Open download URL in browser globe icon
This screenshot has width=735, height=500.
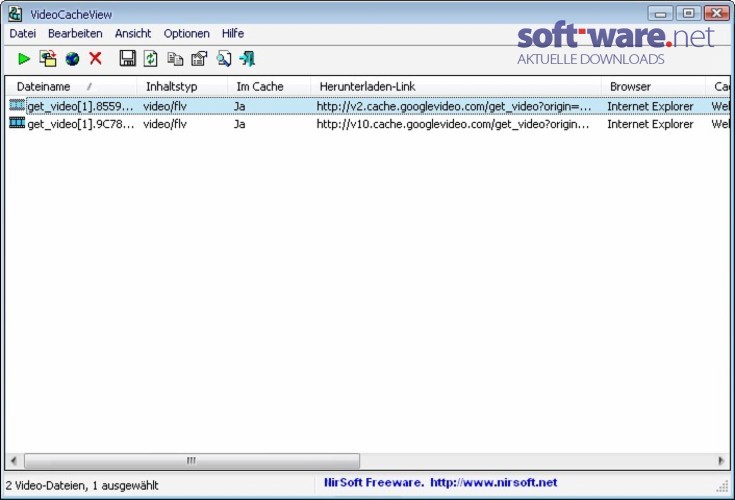coord(72,59)
